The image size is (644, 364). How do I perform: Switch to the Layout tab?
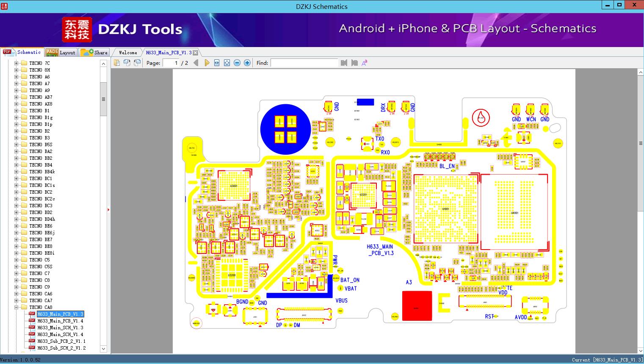click(61, 52)
